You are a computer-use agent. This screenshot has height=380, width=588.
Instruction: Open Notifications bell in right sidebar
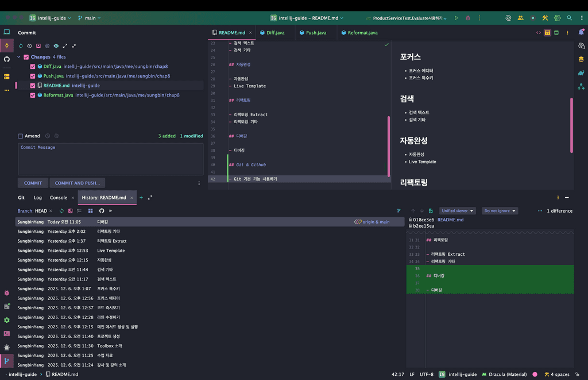click(x=581, y=33)
